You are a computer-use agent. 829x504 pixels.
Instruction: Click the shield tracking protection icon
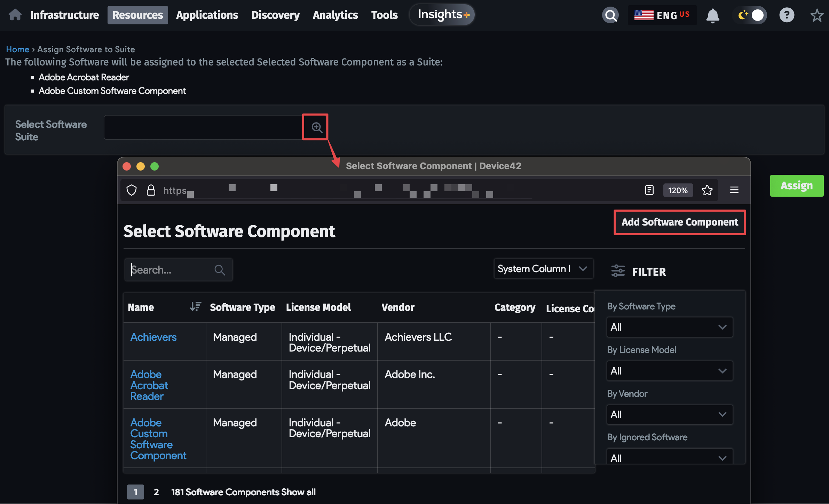[x=132, y=190]
